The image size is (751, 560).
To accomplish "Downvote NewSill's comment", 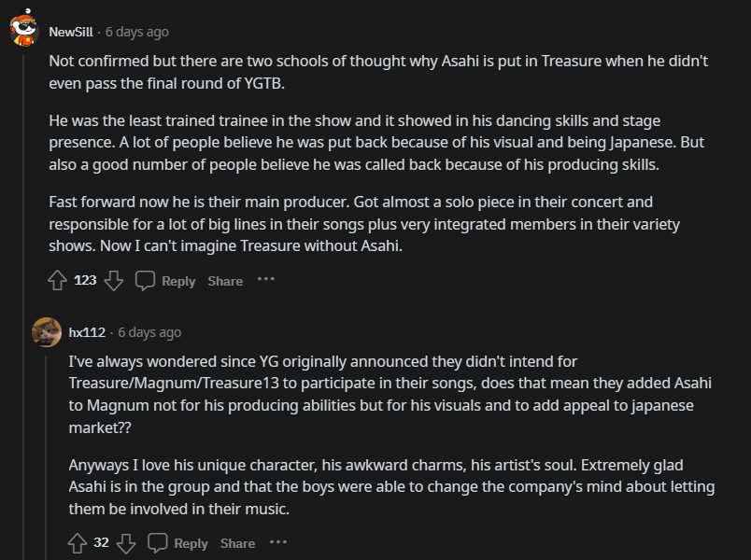I will click(x=114, y=280).
